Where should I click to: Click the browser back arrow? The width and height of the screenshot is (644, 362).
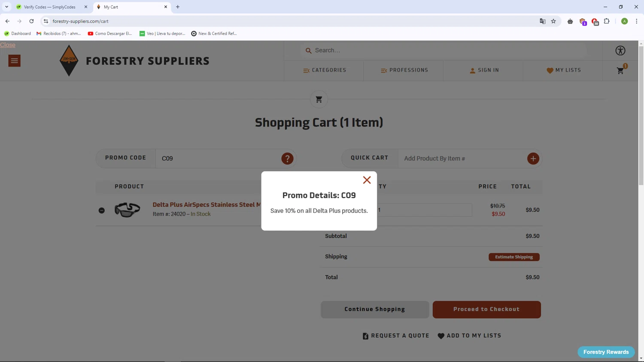pyautogui.click(x=7, y=21)
